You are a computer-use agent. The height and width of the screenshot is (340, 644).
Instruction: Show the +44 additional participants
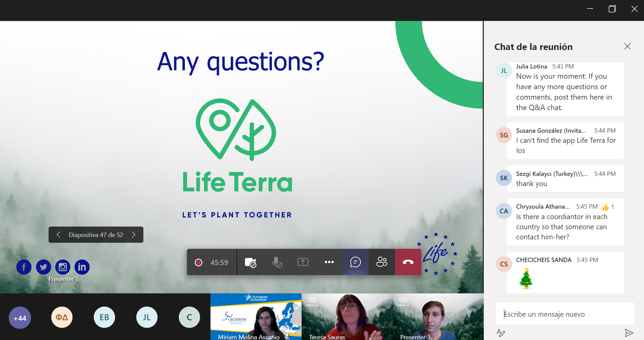coord(20,318)
